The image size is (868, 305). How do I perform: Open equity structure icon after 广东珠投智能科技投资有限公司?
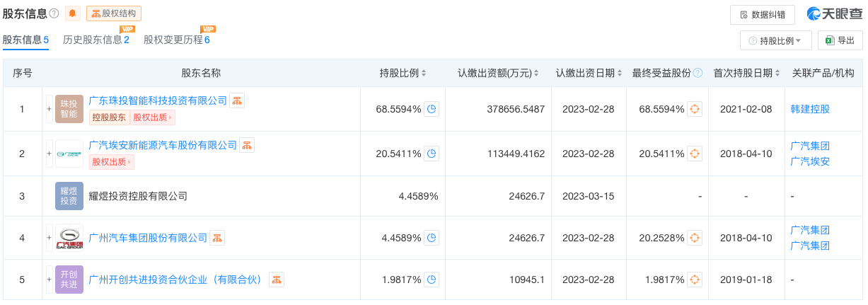tap(237, 100)
